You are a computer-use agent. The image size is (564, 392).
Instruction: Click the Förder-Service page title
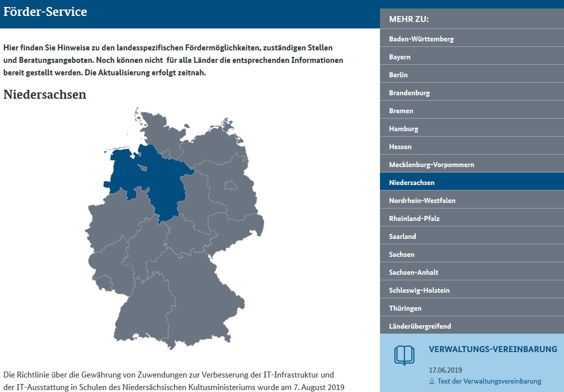pos(45,11)
